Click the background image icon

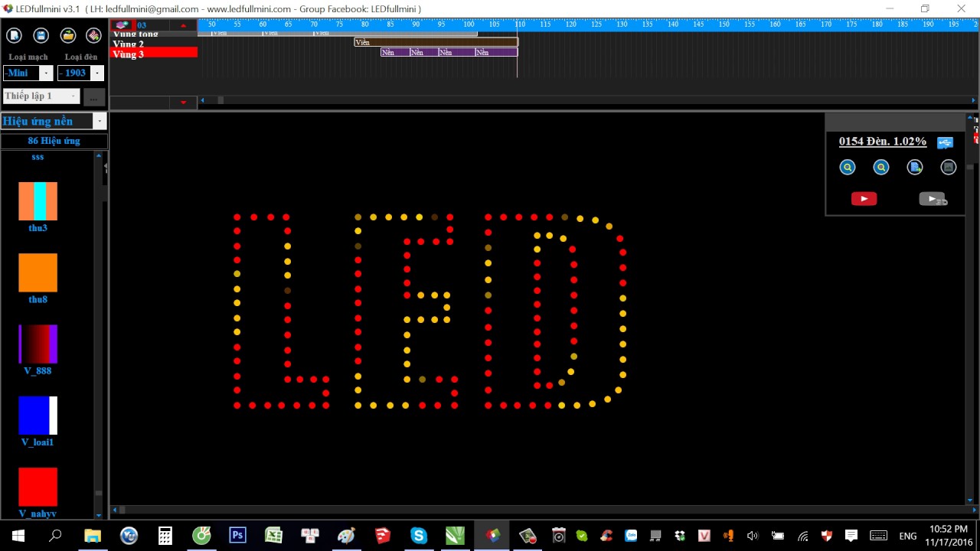pos(949,167)
